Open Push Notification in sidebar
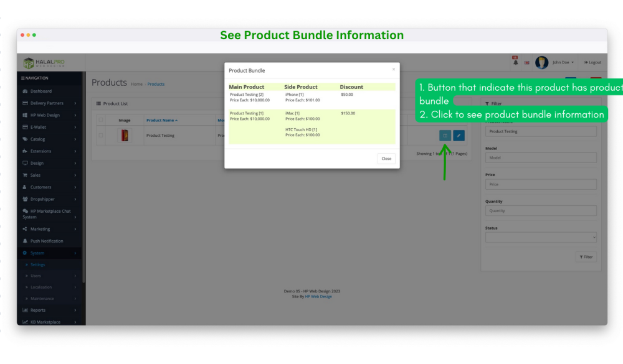The width and height of the screenshot is (623, 364). click(x=47, y=241)
